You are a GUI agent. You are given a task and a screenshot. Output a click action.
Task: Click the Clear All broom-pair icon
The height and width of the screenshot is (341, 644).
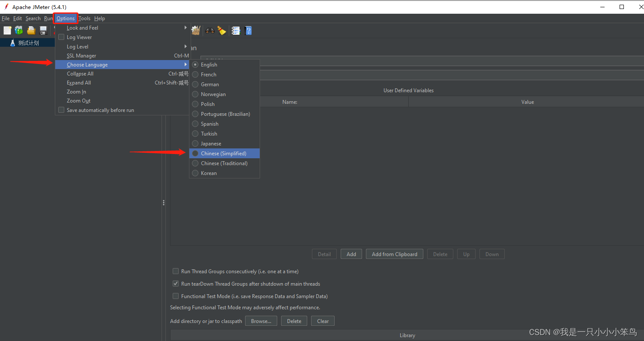(x=196, y=30)
